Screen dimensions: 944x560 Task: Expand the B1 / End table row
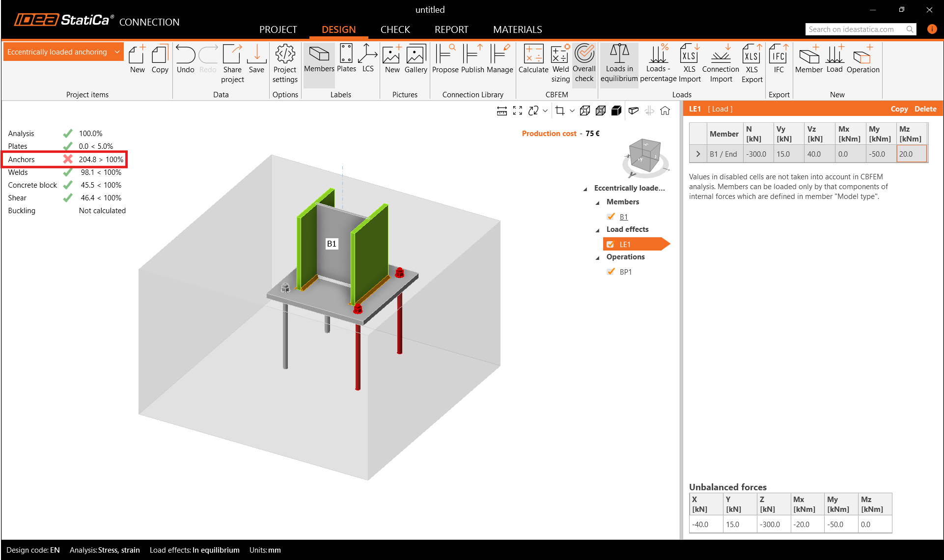coord(698,154)
